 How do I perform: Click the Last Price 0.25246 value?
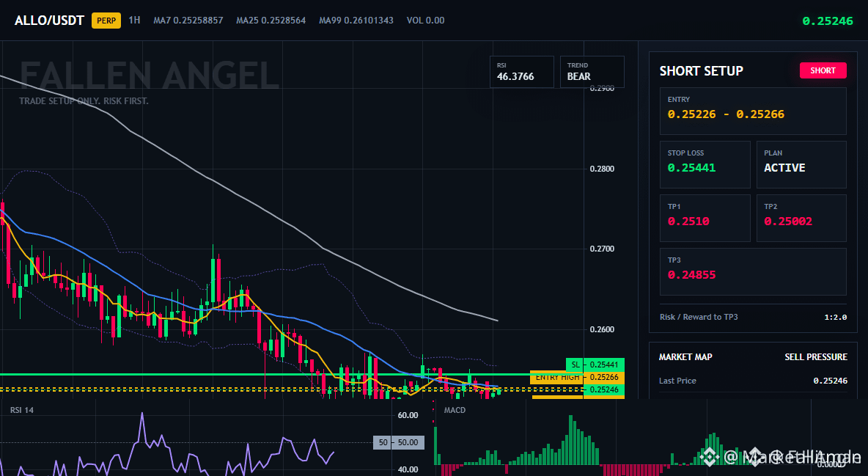click(830, 381)
